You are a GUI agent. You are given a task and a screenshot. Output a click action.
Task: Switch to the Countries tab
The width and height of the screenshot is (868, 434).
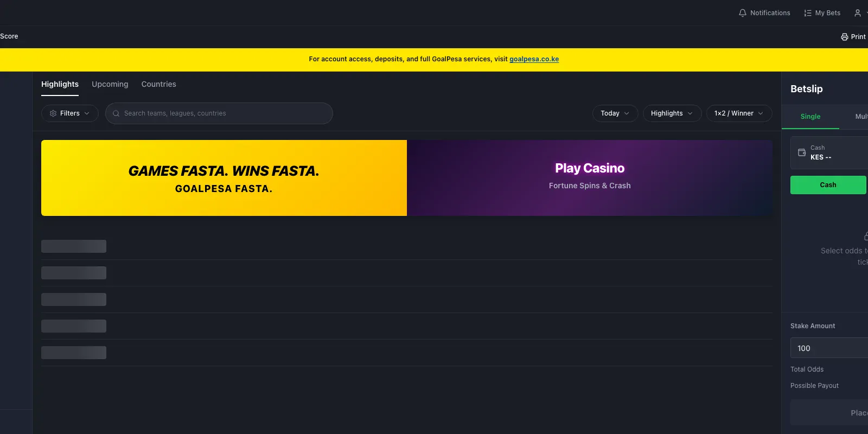pyautogui.click(x=159, y=85)
